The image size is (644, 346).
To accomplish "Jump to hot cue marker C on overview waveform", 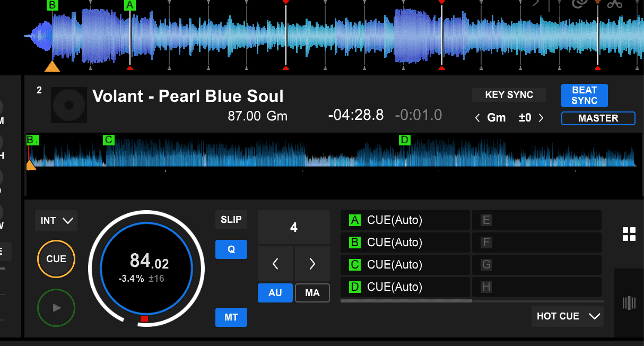I will (108, 140).
